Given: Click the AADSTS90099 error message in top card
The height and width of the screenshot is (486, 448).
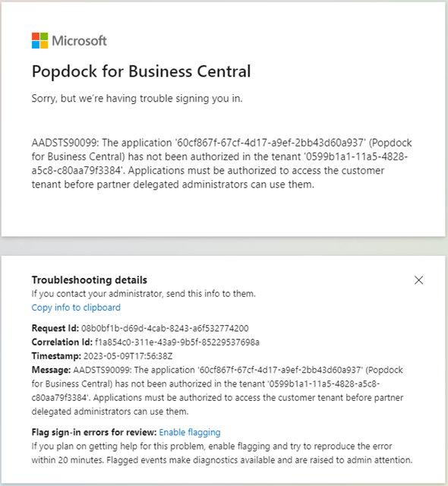Looking at the screenshot, I should pos(222,164).
